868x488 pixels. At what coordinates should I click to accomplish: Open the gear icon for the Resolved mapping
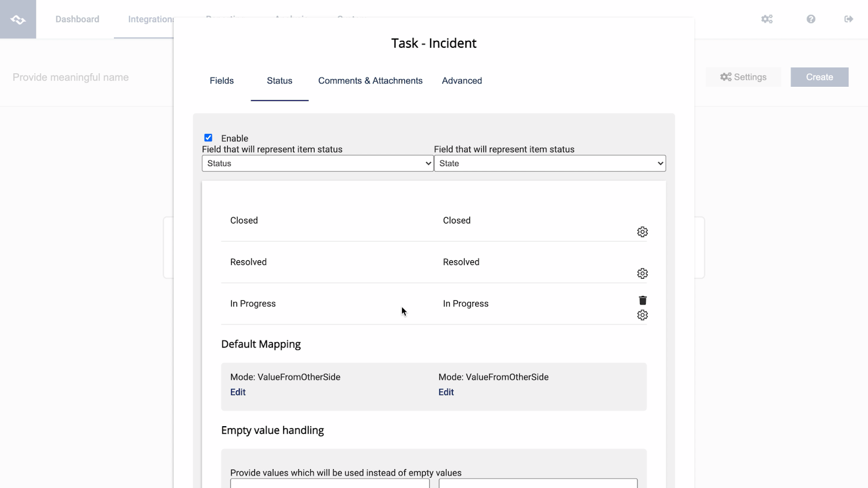point(642,273)
